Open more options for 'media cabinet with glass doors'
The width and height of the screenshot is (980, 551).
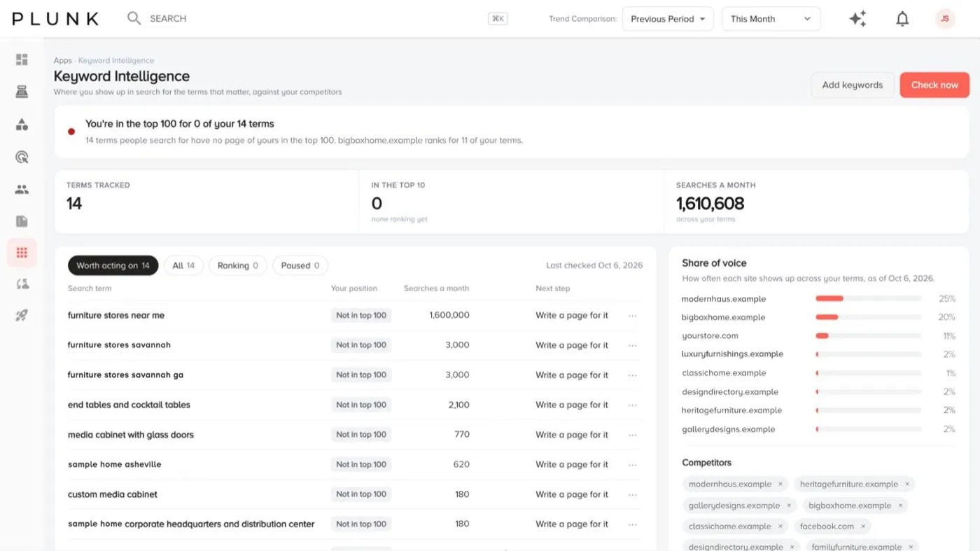[x=633, y=435]
